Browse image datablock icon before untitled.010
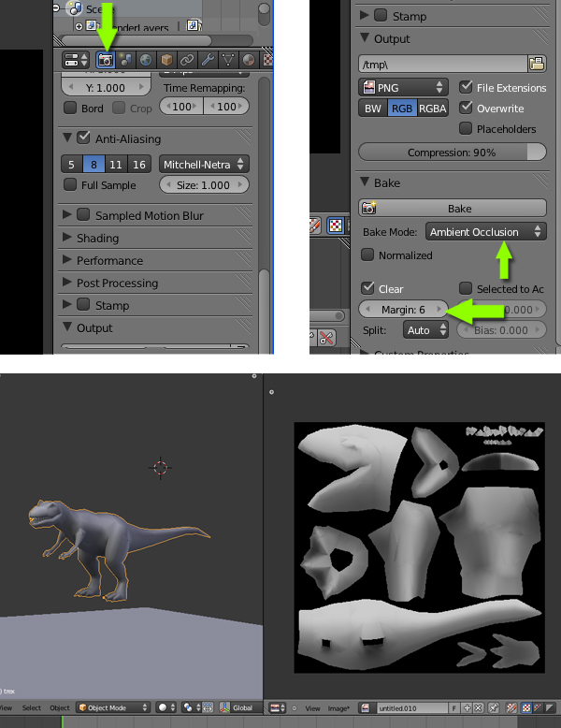The height and width of the screenshot is (728, 561). [366, 708]
